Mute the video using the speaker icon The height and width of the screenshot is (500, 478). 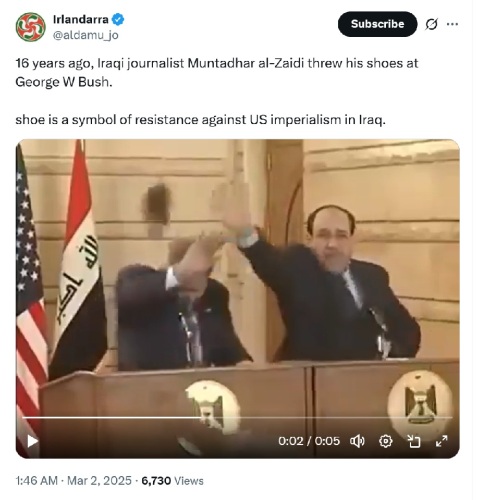click(357, 441)
